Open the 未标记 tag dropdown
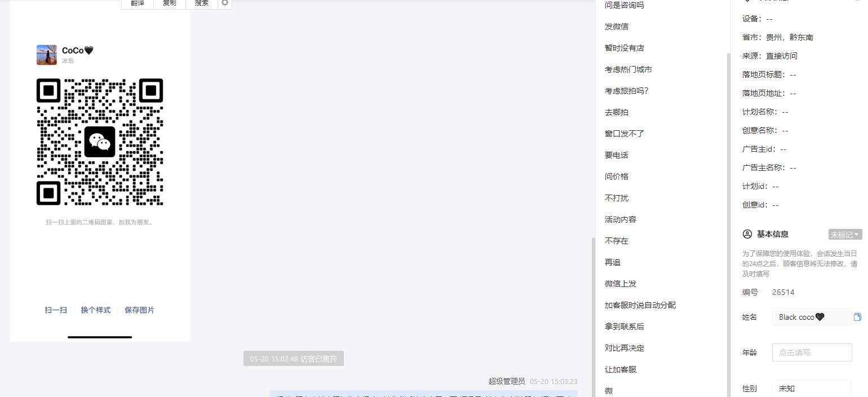 [845, 235]
